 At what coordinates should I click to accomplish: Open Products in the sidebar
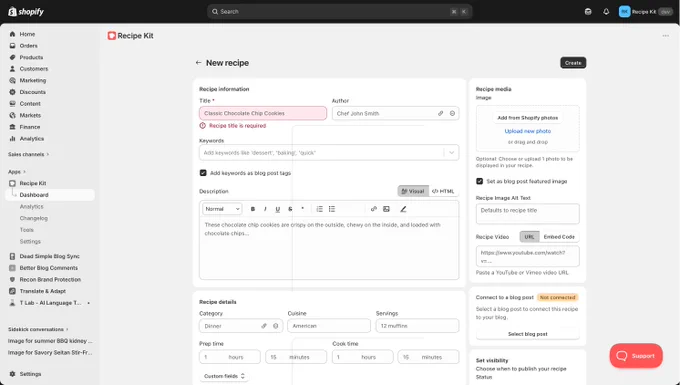[31, 57]
